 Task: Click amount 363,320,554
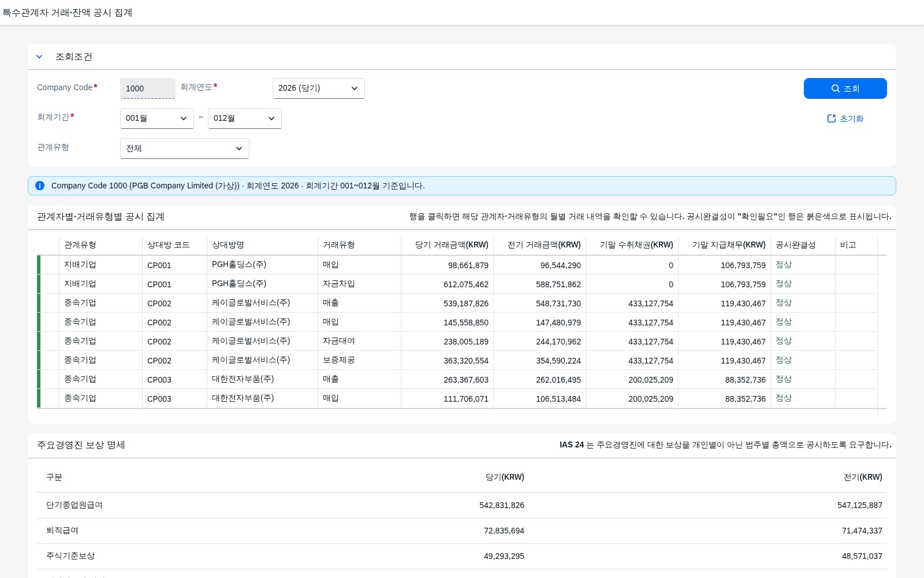[x=465, y=361]
